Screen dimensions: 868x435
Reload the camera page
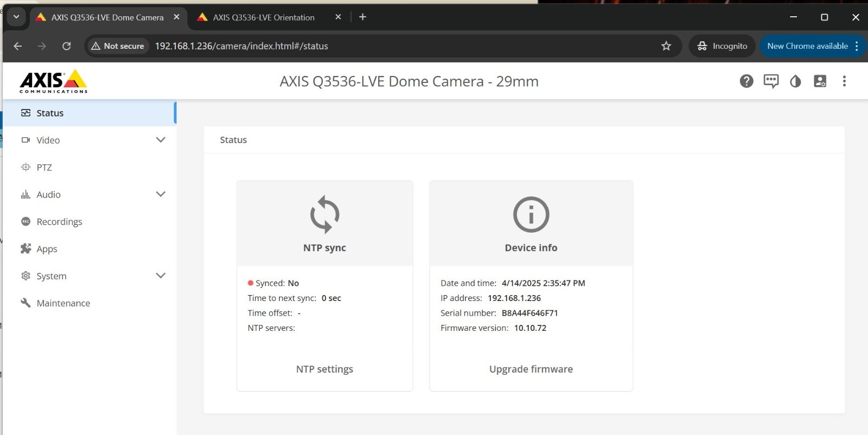click(x=66, y=46)
